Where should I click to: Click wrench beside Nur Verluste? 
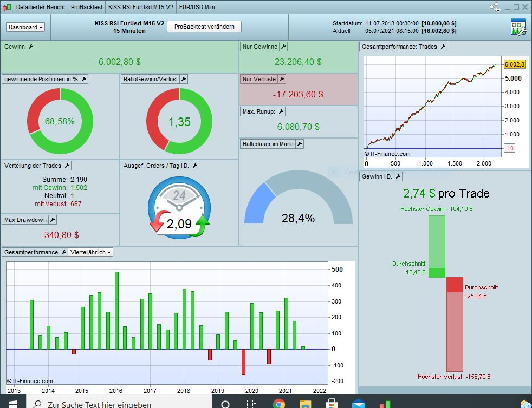(282, 79)
